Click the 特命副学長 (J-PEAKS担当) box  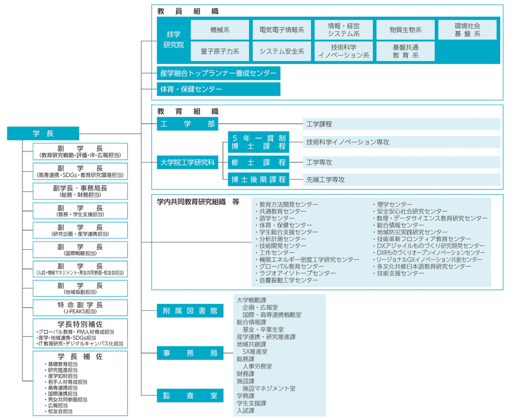pyautogui.click(x=80, y=307)
